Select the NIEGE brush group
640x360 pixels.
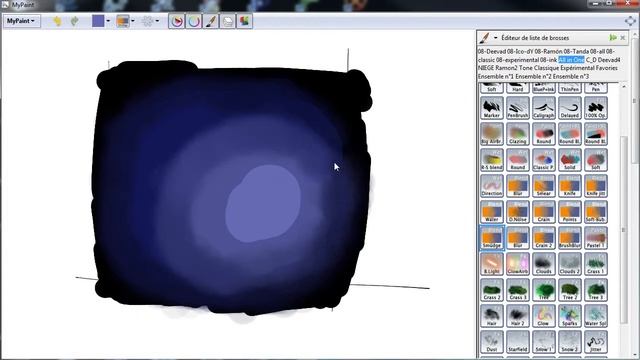coord(486,68)
